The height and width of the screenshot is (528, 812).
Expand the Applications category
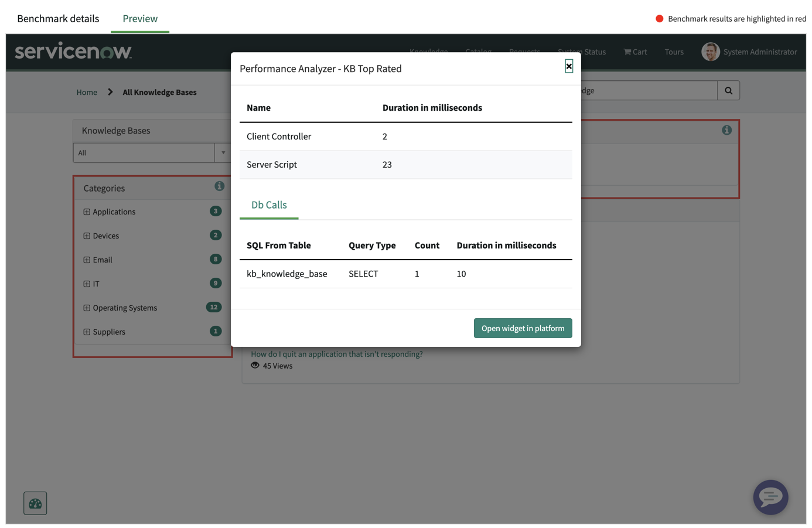tap(87, 212)
